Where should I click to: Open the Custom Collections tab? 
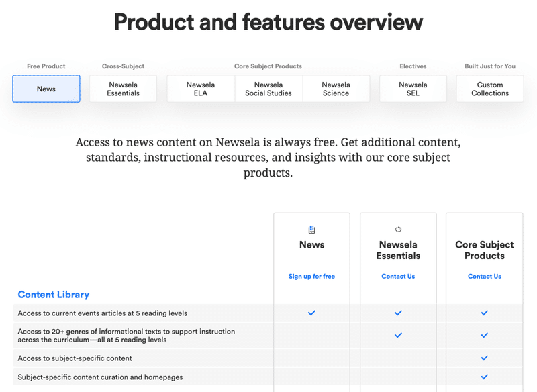click(490, 89)
